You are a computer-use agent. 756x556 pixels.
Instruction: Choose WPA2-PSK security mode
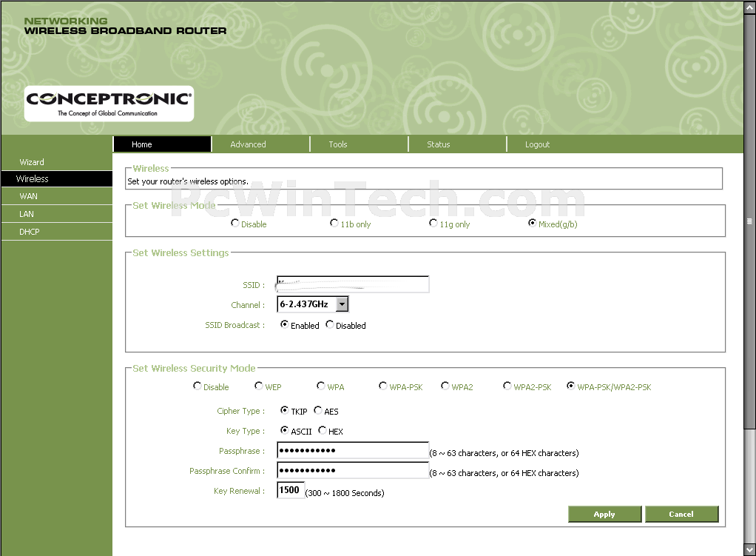507,386
